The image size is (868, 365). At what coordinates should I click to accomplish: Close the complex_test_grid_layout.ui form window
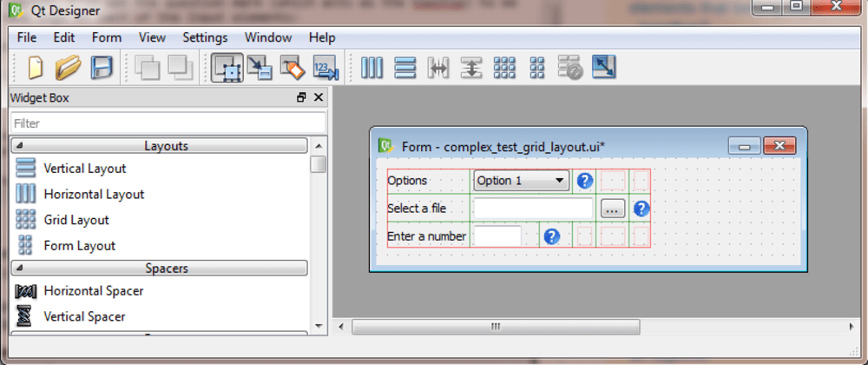(779, 146)
